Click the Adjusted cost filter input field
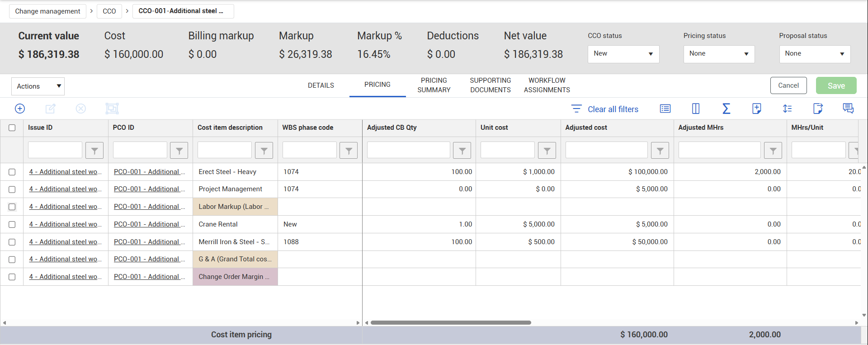 coord(606,150)
